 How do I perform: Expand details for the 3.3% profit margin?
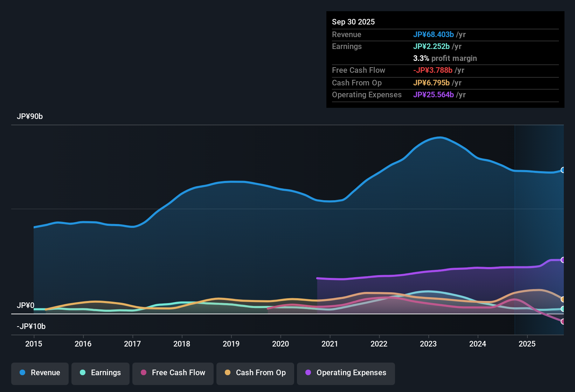(x=445, y=58)
